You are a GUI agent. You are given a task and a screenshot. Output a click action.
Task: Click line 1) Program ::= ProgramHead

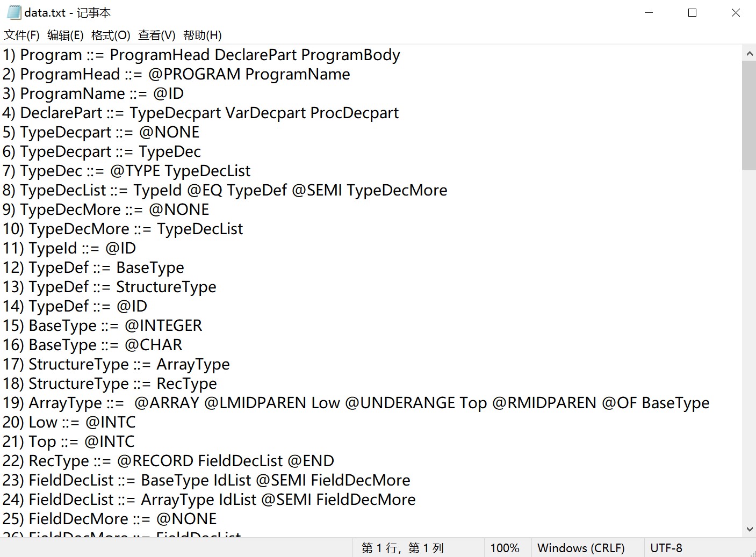click(x=201, y=55)
